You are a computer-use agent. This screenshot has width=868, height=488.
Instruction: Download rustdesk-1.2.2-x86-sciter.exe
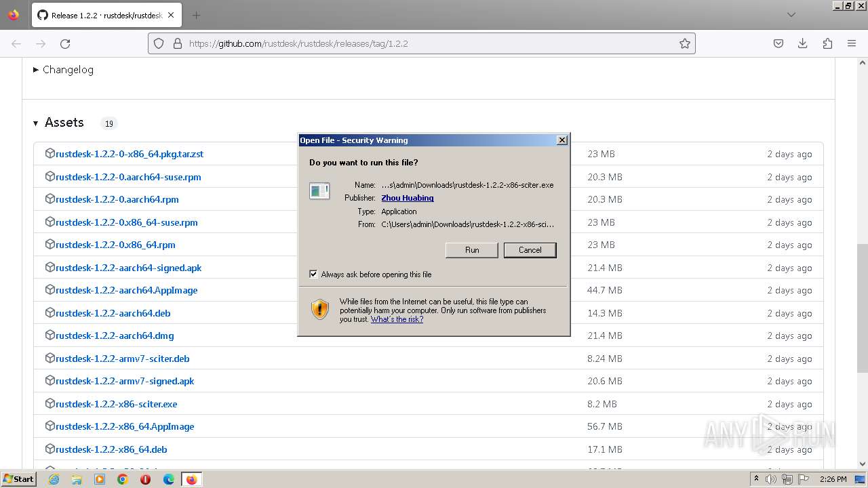(x=117, y=404)
